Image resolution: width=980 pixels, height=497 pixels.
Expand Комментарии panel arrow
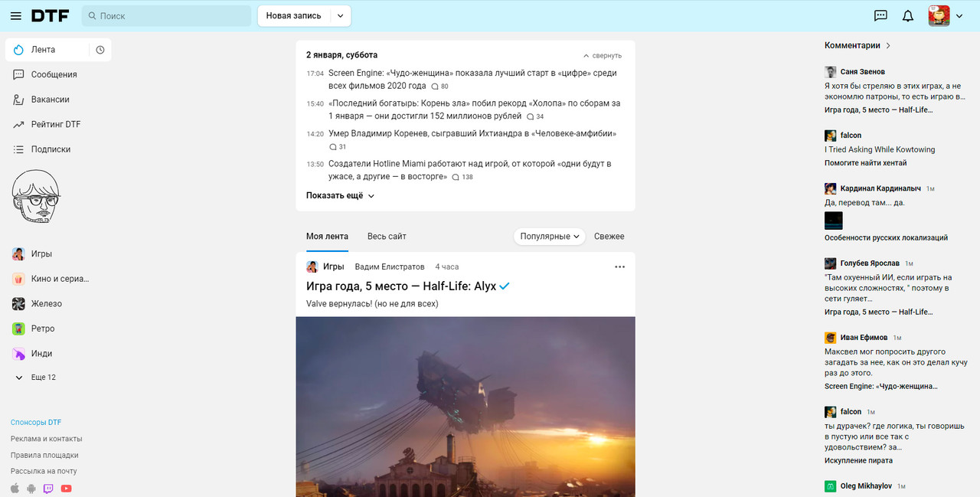click(888, 45)
